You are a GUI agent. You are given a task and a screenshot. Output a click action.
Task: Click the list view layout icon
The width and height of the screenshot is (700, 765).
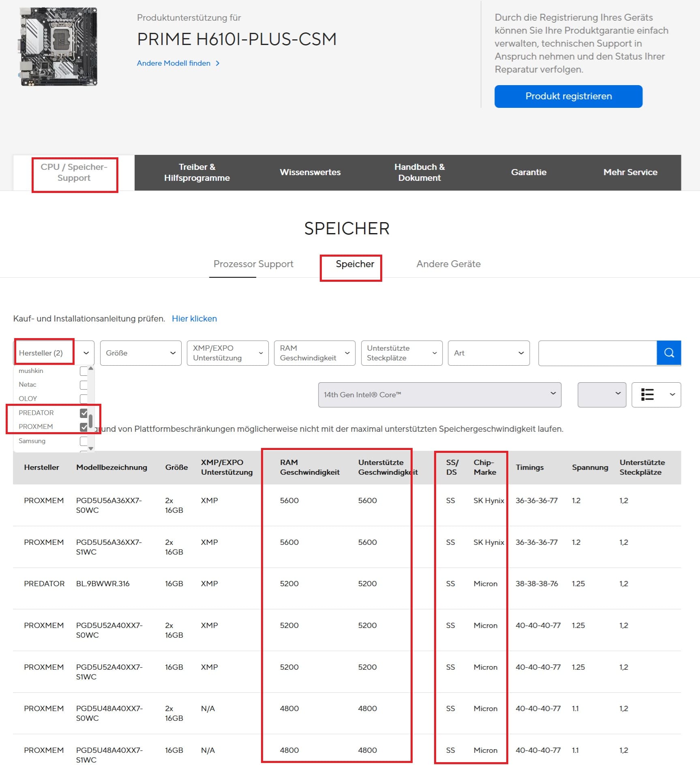647,394
